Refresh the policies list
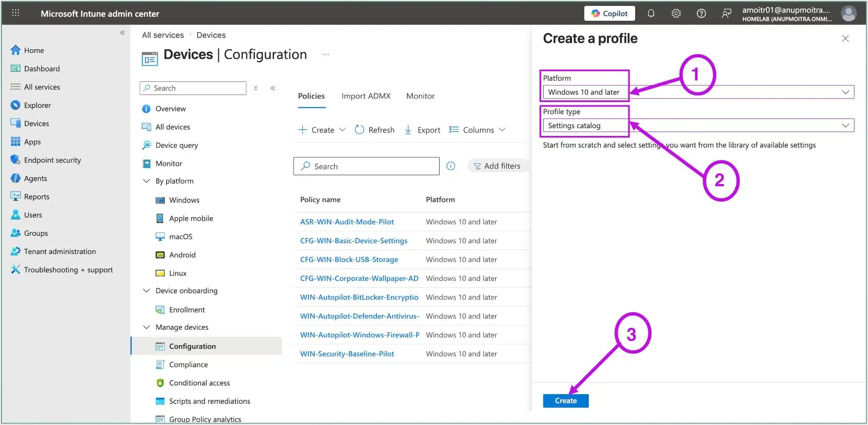Screen dimensions: 868x425 pos(375,130)
